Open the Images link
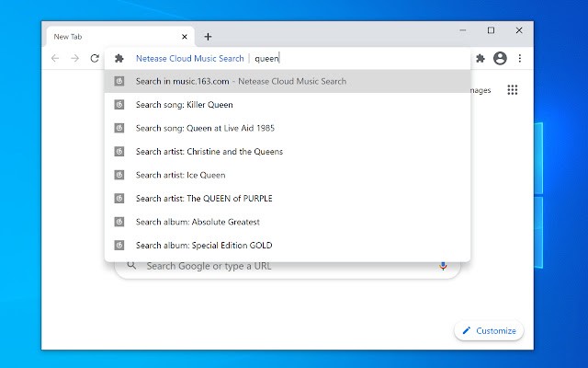Viewport: 588px width, 368px height. click(481, 90)
